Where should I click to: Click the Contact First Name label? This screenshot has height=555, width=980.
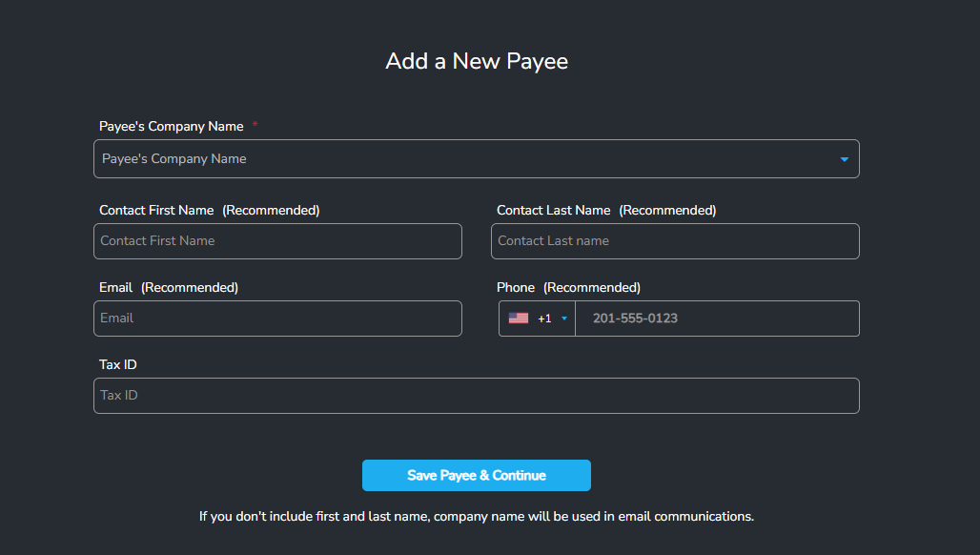tap(156, 210)
